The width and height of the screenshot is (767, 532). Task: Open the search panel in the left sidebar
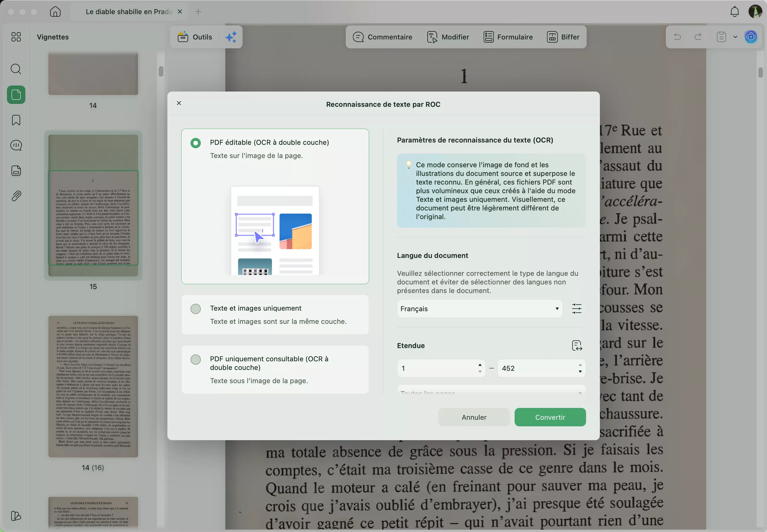(16, 69)
